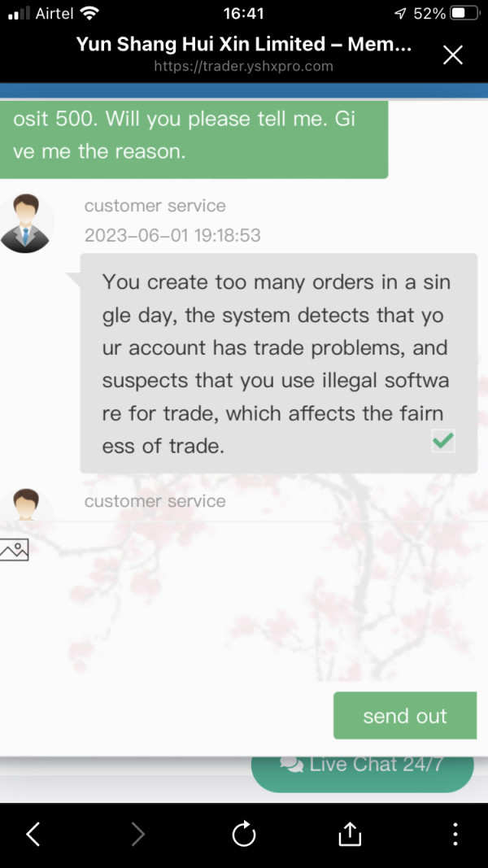Tap the Yun Shang Hui Xin Limited page title

244,44
